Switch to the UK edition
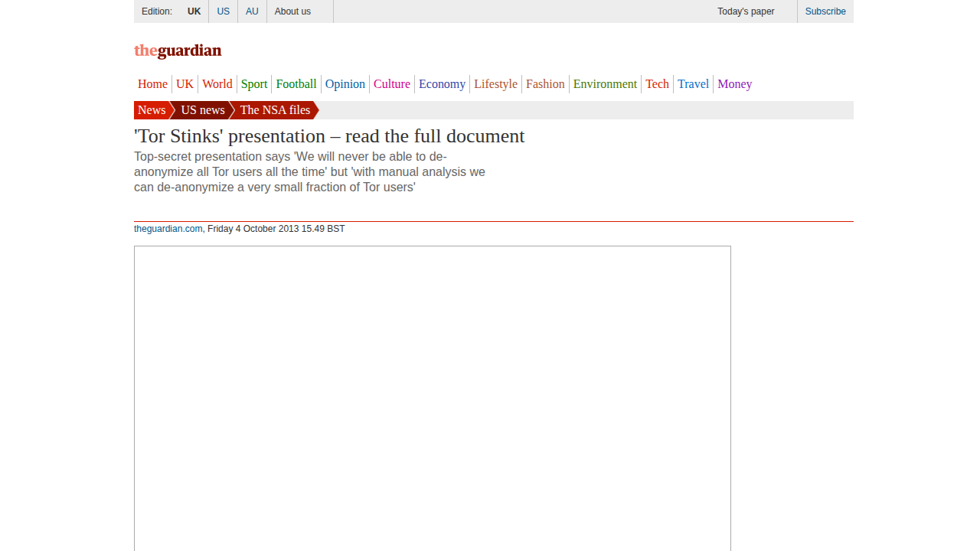This screenshot has width=980, height=551. click(194, 11)
